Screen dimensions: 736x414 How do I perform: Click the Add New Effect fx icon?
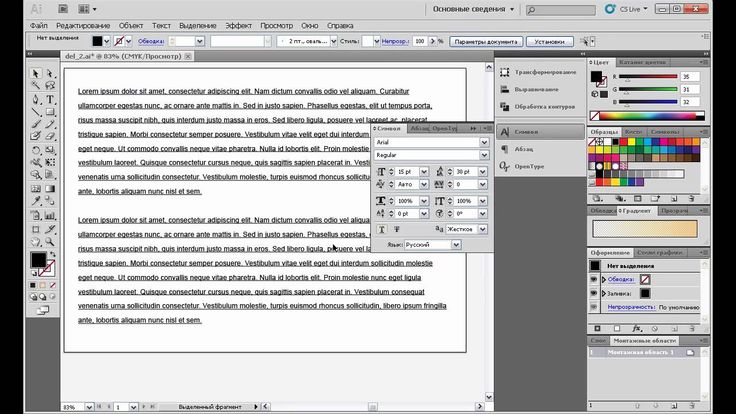(636, 329)
